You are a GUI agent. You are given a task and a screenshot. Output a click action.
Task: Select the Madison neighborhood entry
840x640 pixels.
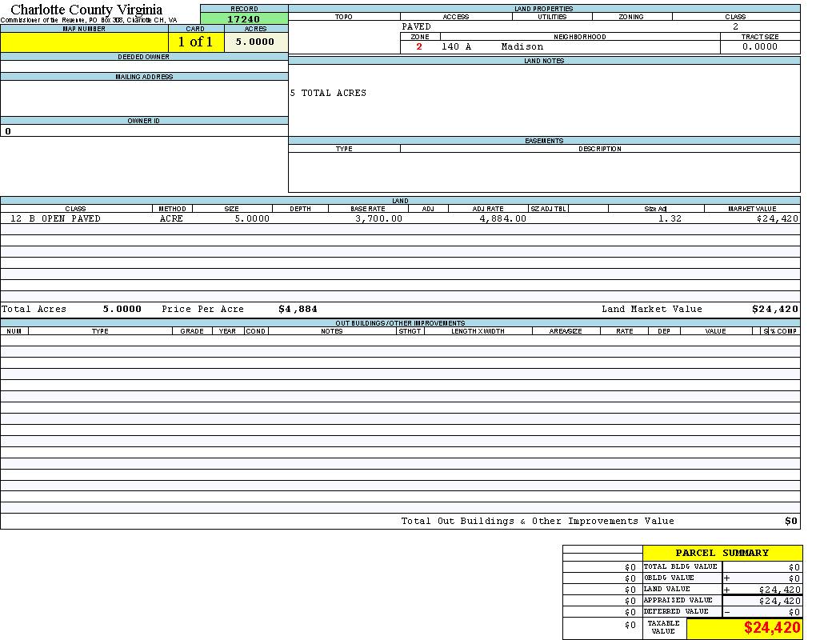tap(522, 47)
